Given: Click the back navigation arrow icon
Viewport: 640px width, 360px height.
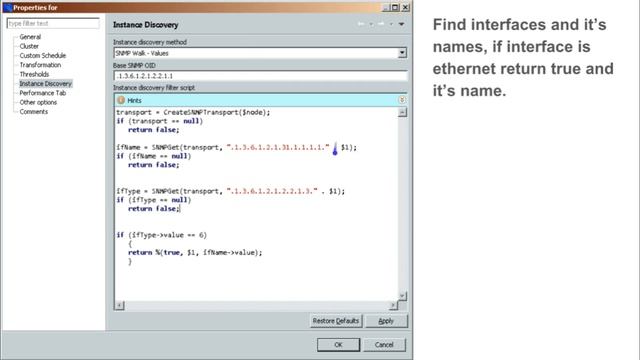Looking at the screenshot, I should click(361, 24).
